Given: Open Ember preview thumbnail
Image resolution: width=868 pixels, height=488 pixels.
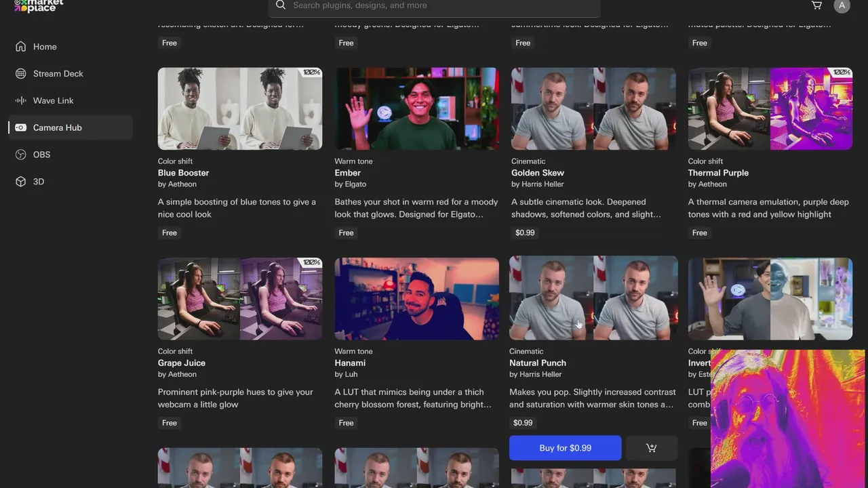Looking at the screenshot, I should (417, 108).
